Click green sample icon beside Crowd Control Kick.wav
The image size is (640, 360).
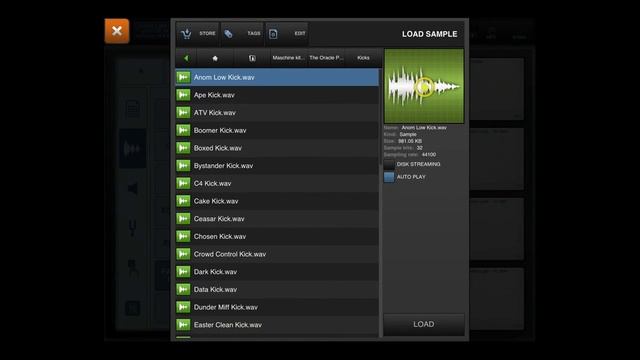click(183, 254)
